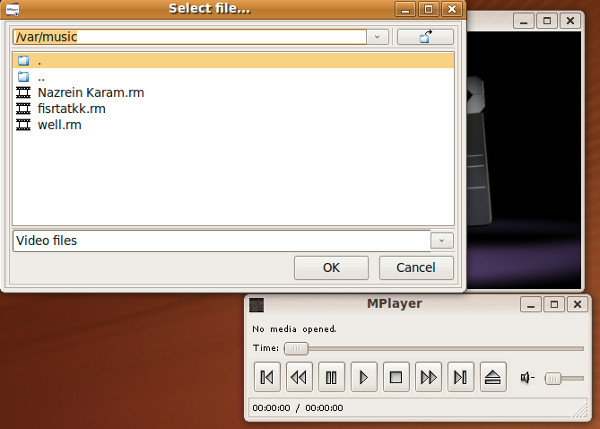Click the resize grip of MPlayer control window
The height and width of the screenshot is (429, 600).
[581, 411]
